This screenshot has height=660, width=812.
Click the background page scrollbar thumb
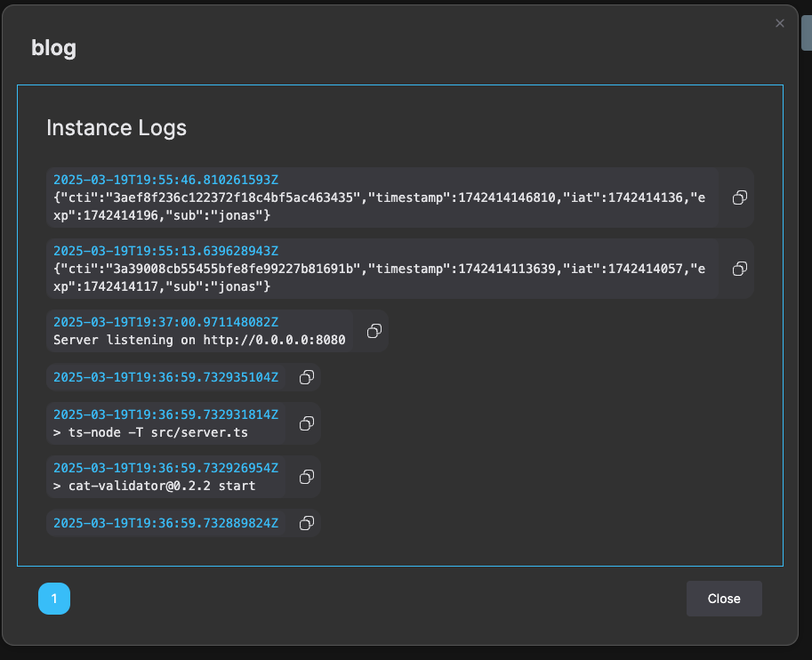tap(807, 33)
